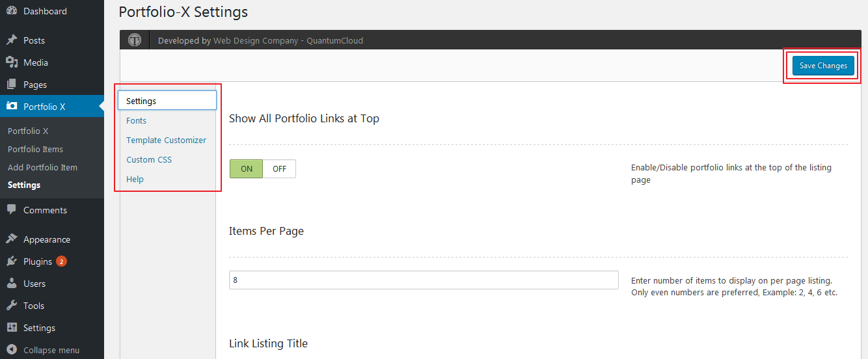Click the Appearance paintbrush icon
This screenshot has height=359, width=868.
click(x=12, y=239)
